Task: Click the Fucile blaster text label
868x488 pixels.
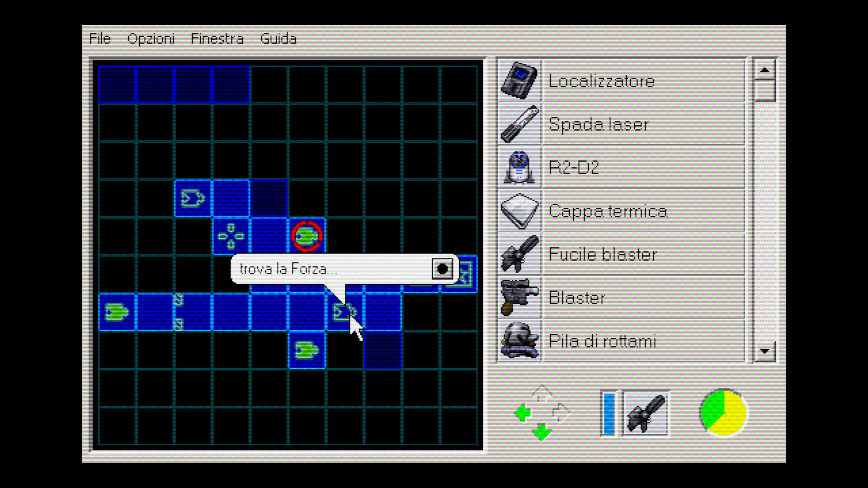Action: pyautogui.click(x=603, y=254)
